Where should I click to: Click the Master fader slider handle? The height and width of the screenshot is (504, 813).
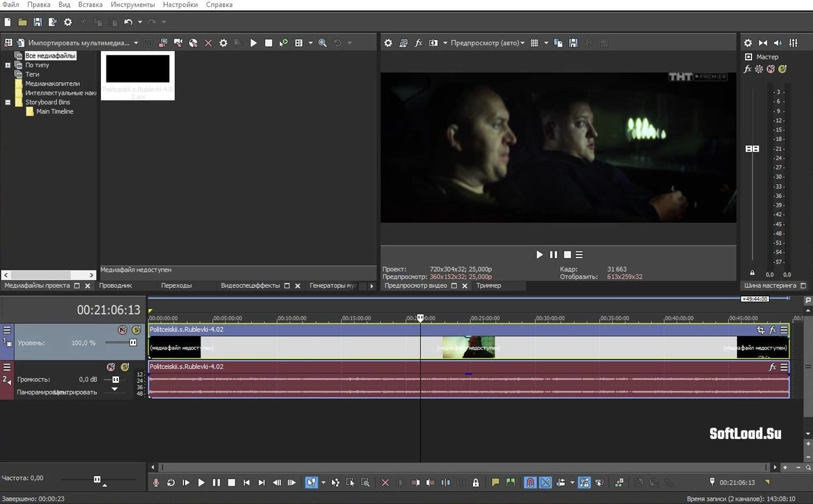click(752, 148)
